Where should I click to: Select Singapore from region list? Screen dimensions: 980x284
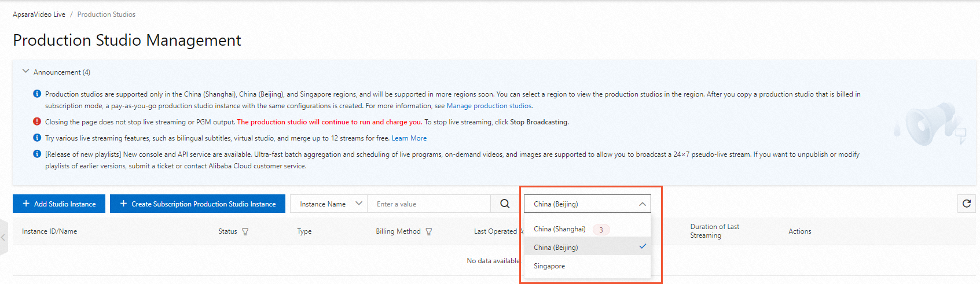click(549, 266)
